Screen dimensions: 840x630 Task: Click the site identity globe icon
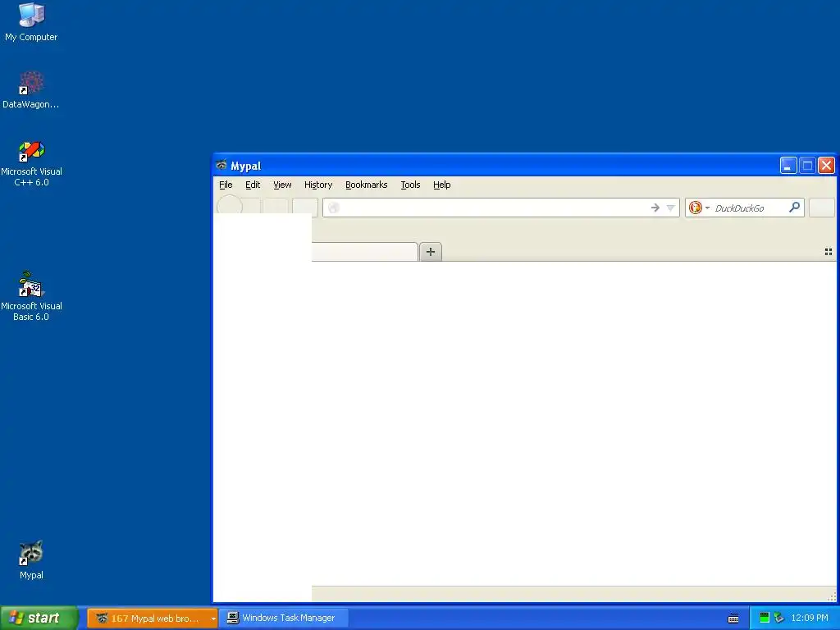pos(334,208)
